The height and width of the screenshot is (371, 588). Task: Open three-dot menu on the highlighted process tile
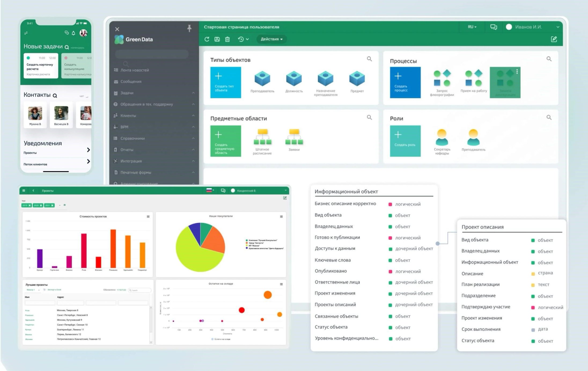517,72
